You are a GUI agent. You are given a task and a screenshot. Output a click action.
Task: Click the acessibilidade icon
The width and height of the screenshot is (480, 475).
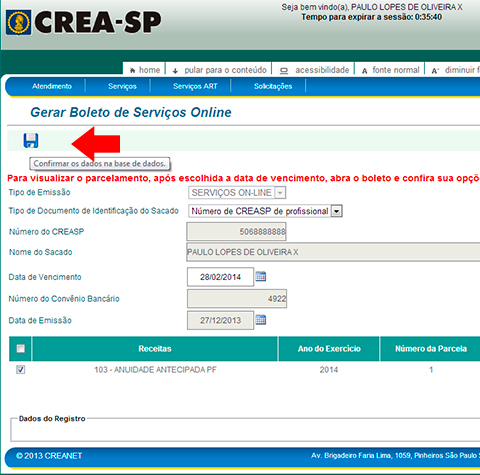point(284,71)
